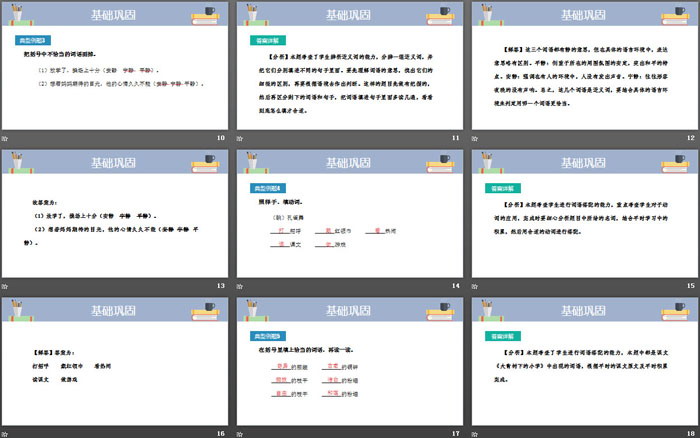Screen dimensions: 700x438
Task: Click the 答案详解 label on slide 15
Action: click(x=502, y=188)
